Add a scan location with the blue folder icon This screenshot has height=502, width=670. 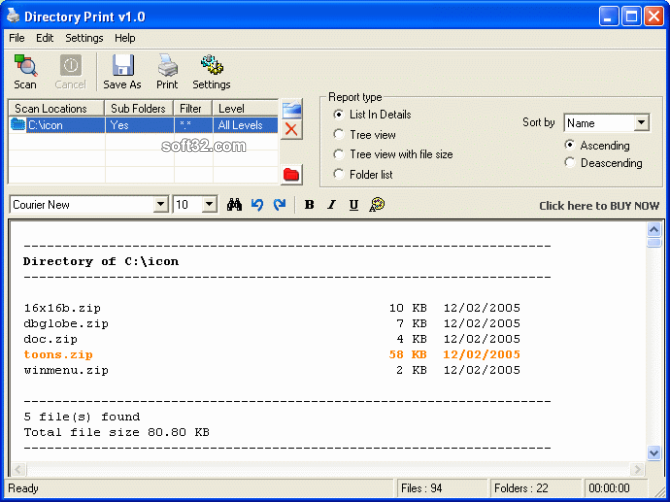tap(292, 110)
